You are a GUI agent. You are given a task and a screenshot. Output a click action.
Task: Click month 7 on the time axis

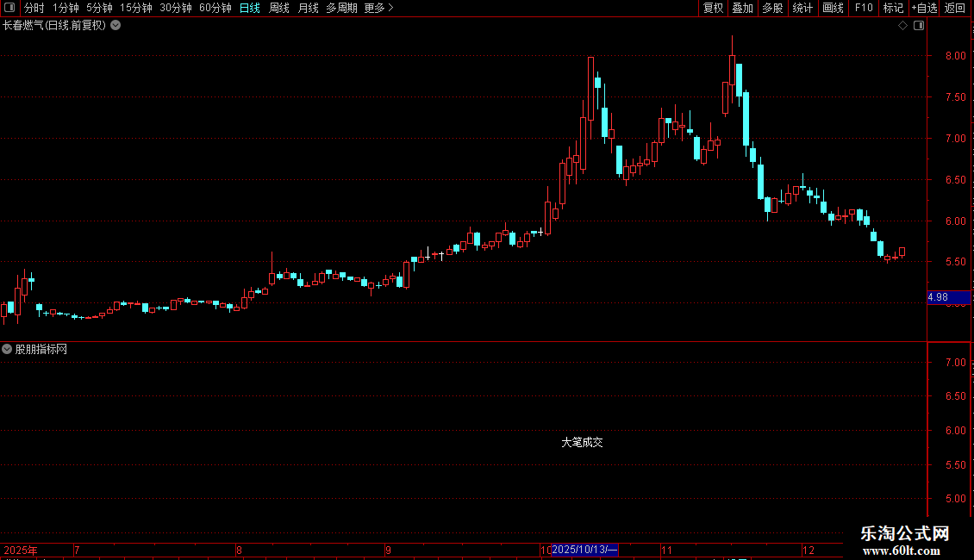(77, 550)
